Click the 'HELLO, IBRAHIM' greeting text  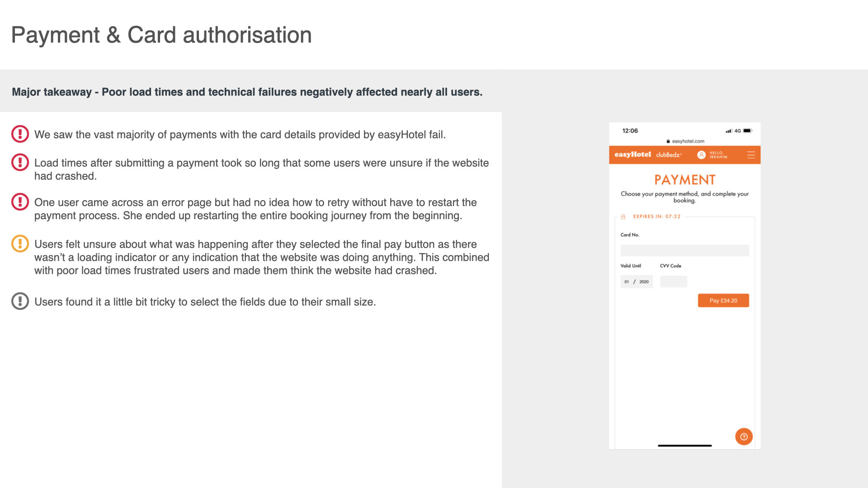point(718,155)
